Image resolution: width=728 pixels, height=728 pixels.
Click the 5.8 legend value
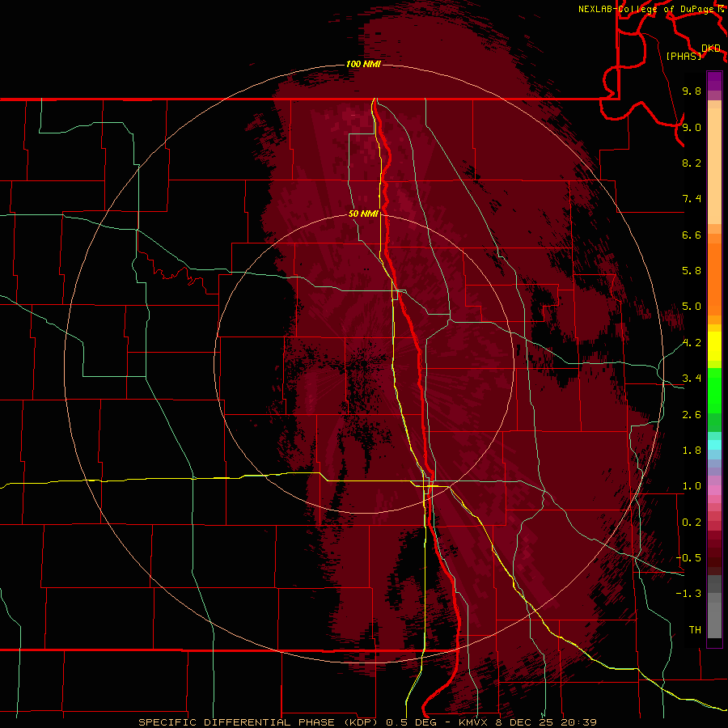tap(692, 271)
